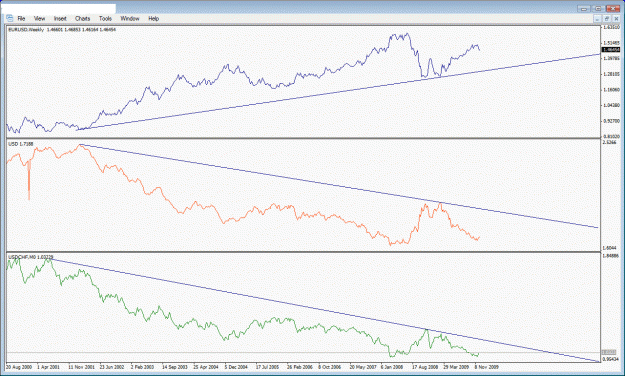Open the Window menu
The image size is (625, 376).
tap(130, 18)
